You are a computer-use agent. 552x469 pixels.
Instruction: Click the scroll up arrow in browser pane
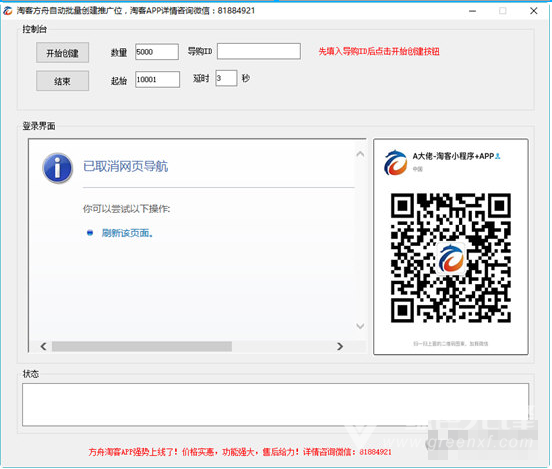360,154
